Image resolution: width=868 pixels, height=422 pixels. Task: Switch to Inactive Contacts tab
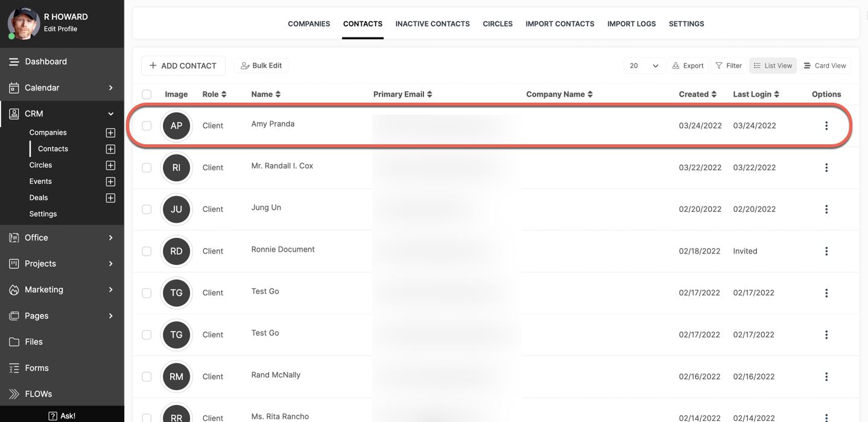point(432,24)
